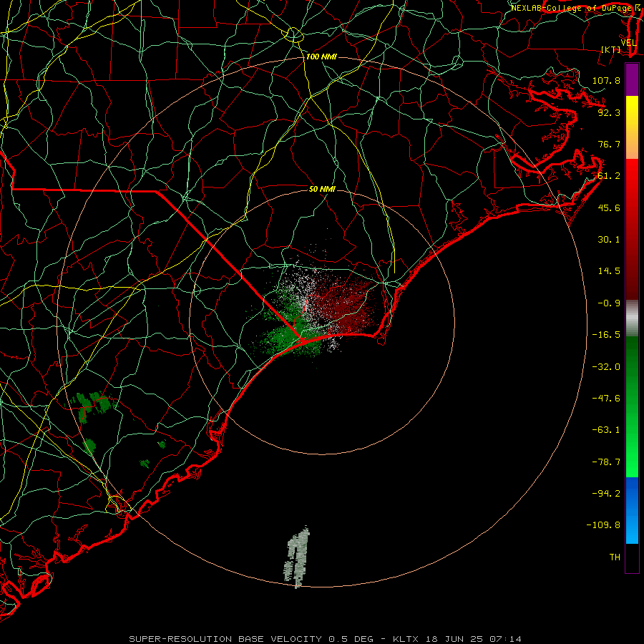Click the gray-white echo streak offshore to the south
Screen dimensions: 644x644
point(297,557)
